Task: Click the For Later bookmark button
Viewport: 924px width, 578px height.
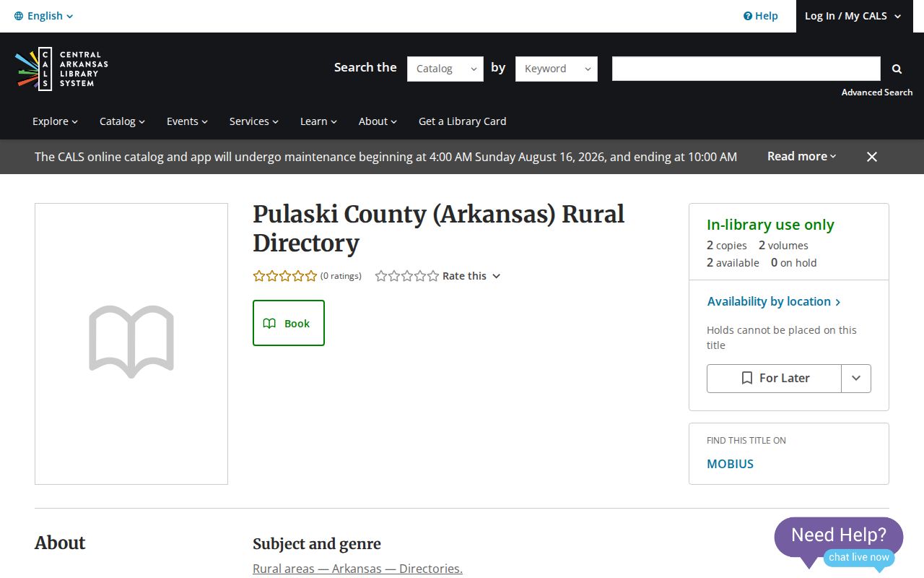Action: (x=775, y=378)
